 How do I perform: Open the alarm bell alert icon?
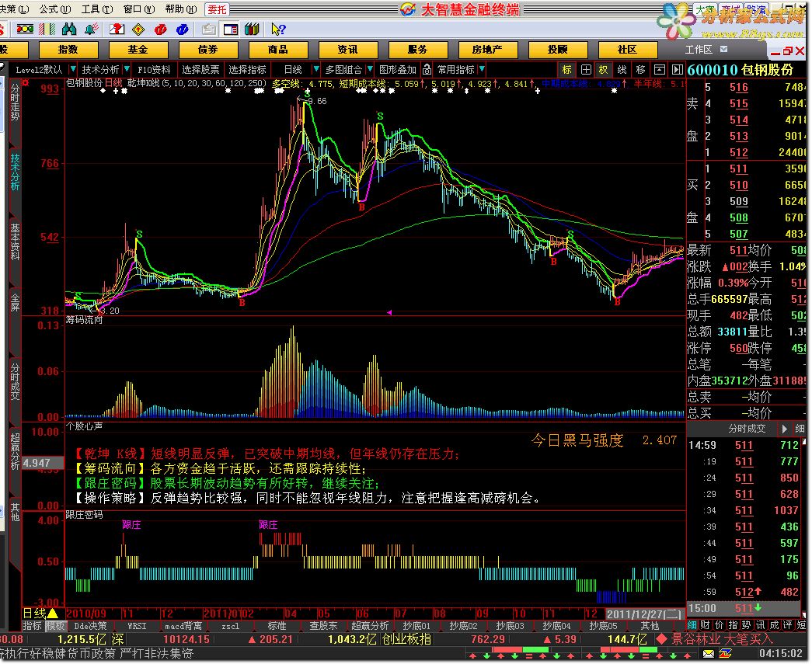(x=91, y=30)
